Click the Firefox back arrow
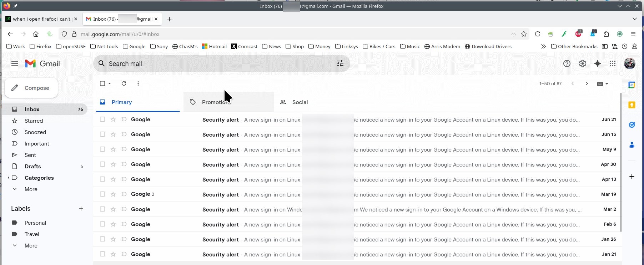 [x=10, y=34]
